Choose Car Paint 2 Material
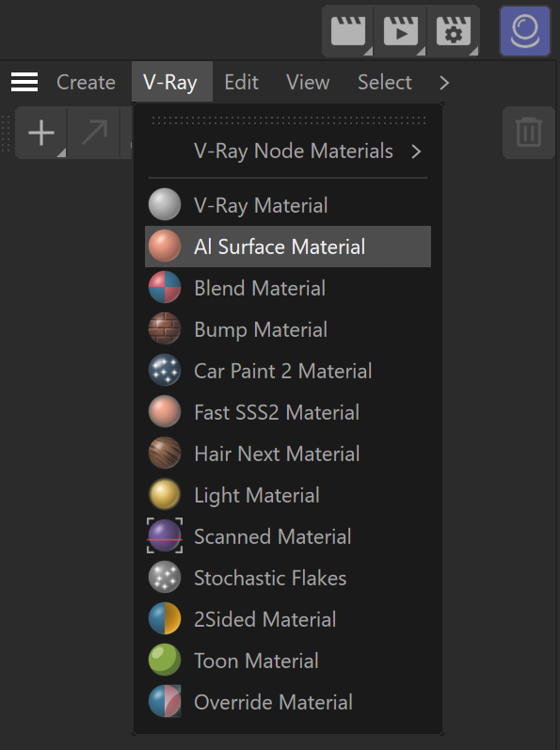 tap(288, 371)
